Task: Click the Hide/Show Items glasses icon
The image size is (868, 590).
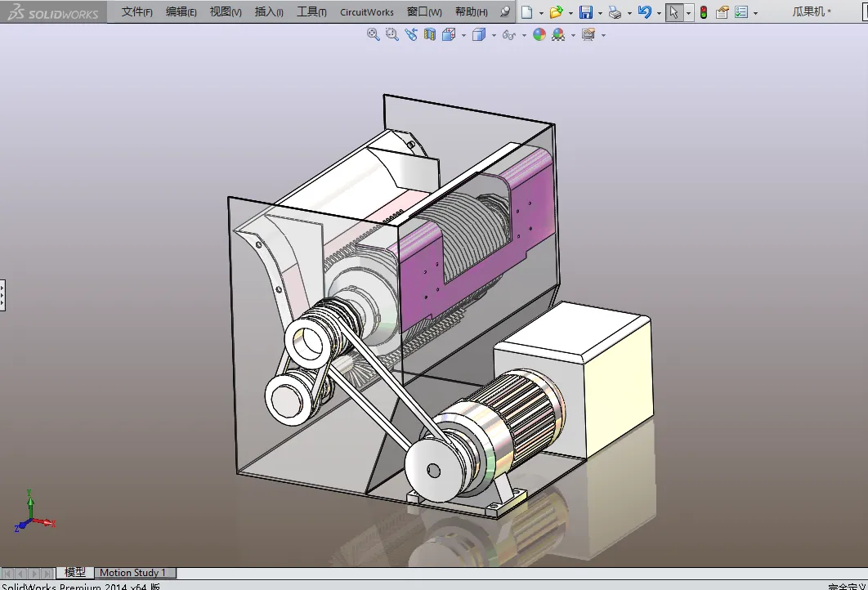Action: [x=508, y=35]
